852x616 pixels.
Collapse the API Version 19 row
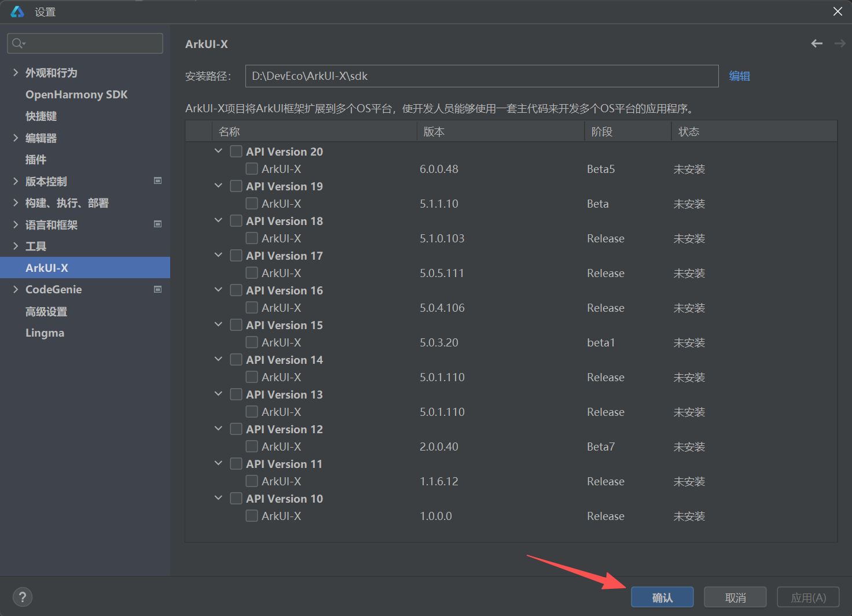click(218, 186)
